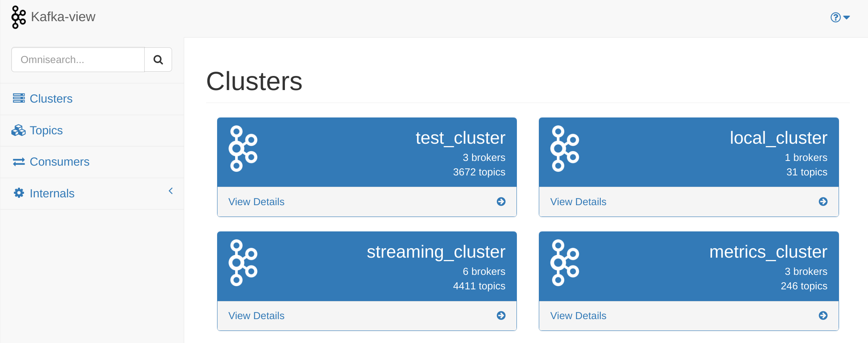Image resolution: width=868 pixels, height=343 pixels.
Task: Open Internals in the sidebar
Action: click(52, 193)
